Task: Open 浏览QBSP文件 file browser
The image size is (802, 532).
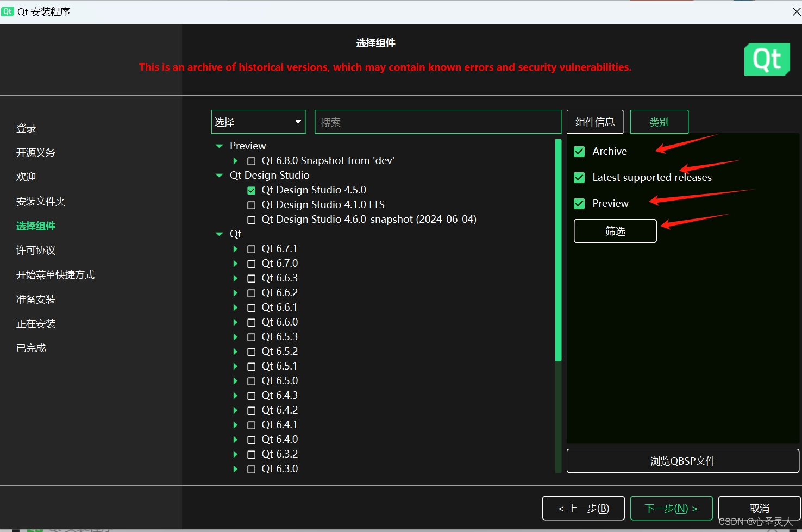Action: (x=682, y=460)
